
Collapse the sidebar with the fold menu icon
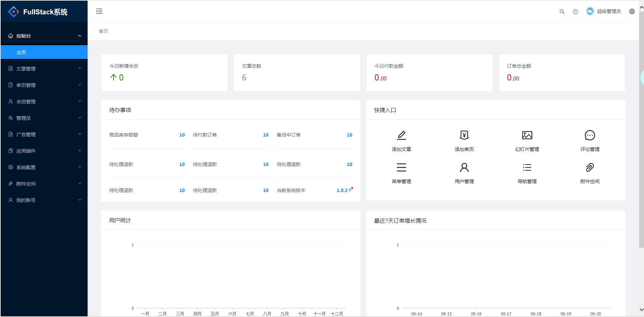(x=99, y=11)
